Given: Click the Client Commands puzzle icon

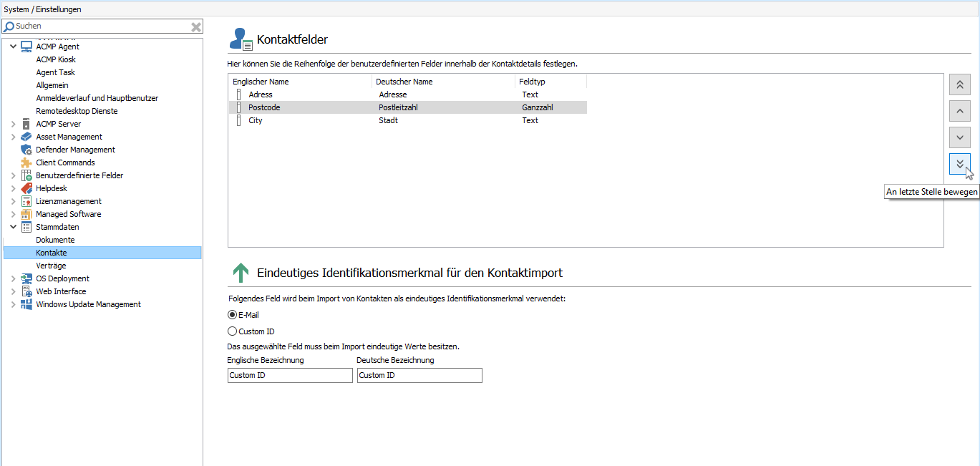Looking at the screenshot, I should pyautogui.click(x=26, y=162).
